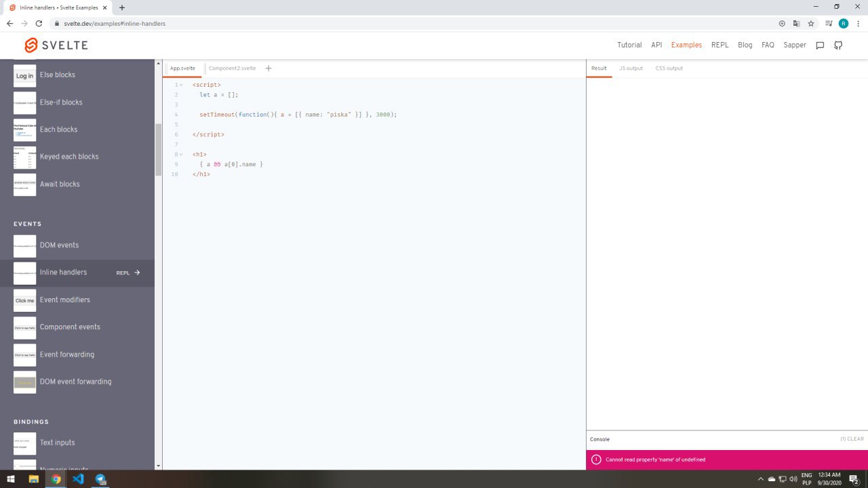Select the Result output tab
The width and height of the screenshot is (868, 488).
click(x=599, y=68)
